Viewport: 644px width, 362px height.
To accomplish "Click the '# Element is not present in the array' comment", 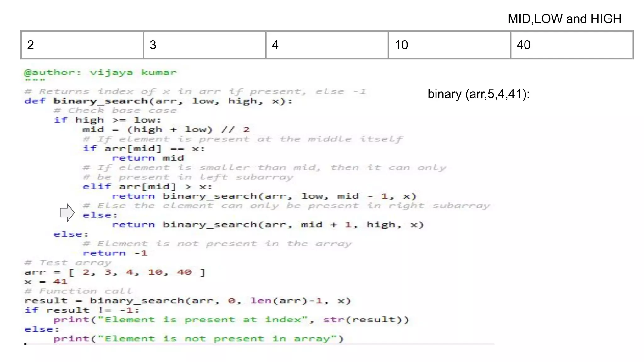I will pyautogui.click(x=217, y=244).
